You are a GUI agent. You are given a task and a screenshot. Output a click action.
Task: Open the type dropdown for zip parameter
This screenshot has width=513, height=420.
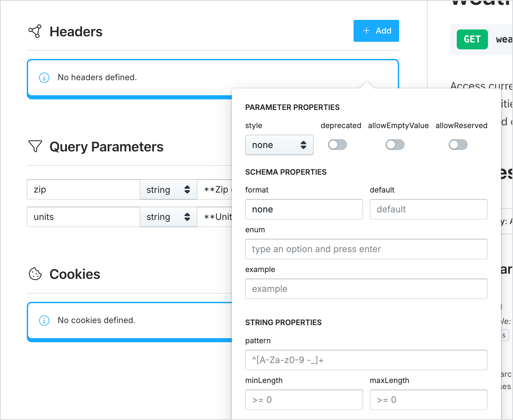tap(168, 189)
